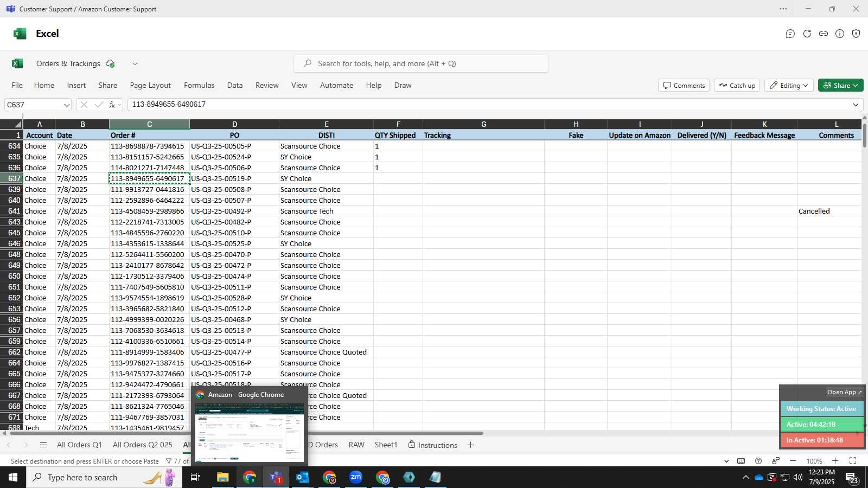Open the Share button dropdown
This screenshot has width=868, height=488.
(841, 85)
